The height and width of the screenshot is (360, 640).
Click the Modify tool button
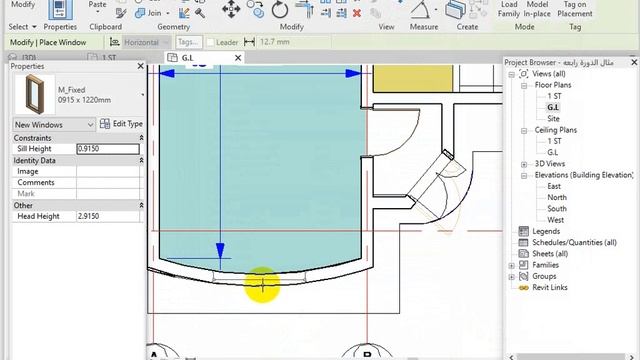tap(23, 5)
